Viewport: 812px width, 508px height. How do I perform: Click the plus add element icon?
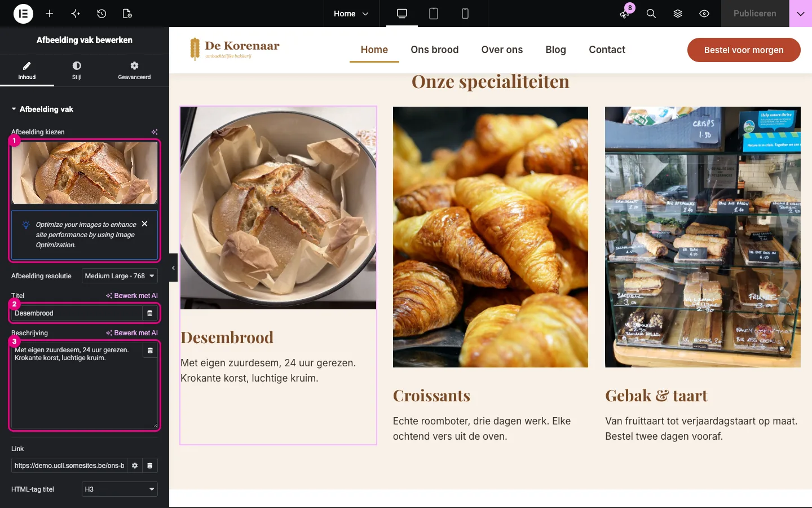click(x=50, y=14)
